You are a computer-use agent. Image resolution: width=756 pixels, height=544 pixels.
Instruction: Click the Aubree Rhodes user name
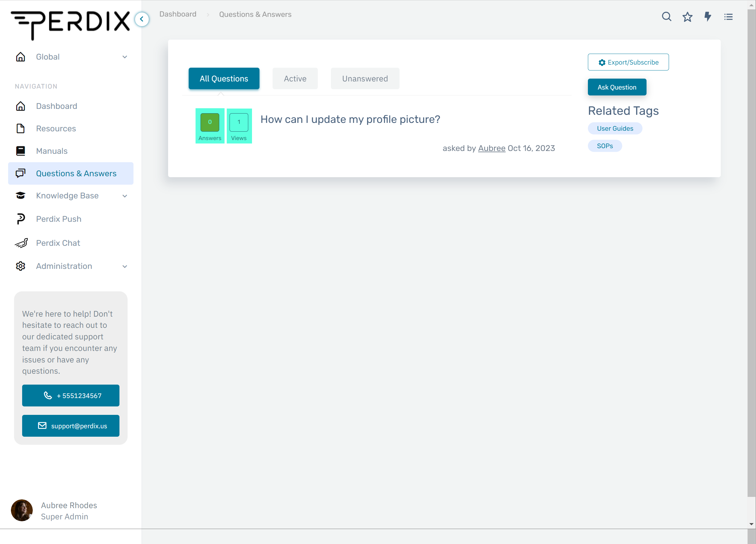click(x=69, y=505)
